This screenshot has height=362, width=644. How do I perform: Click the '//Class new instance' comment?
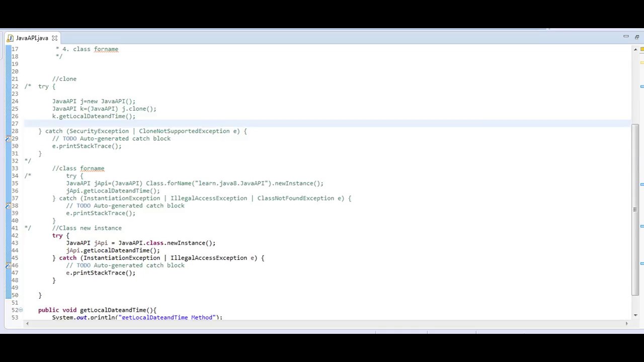(87, 228)
